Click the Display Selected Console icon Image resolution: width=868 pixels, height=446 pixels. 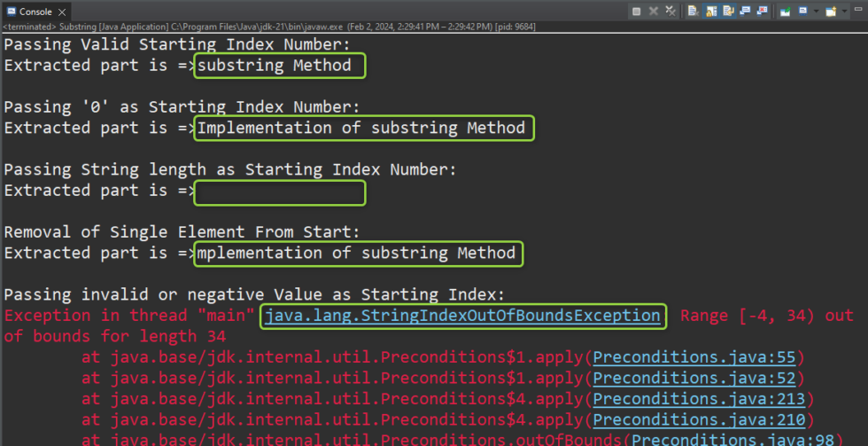coord(802,11)
